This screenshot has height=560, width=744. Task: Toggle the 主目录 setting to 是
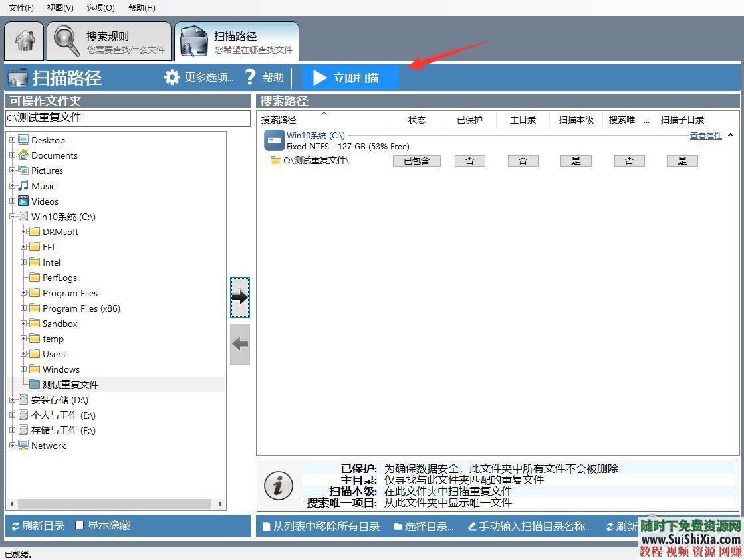(523, 161)
